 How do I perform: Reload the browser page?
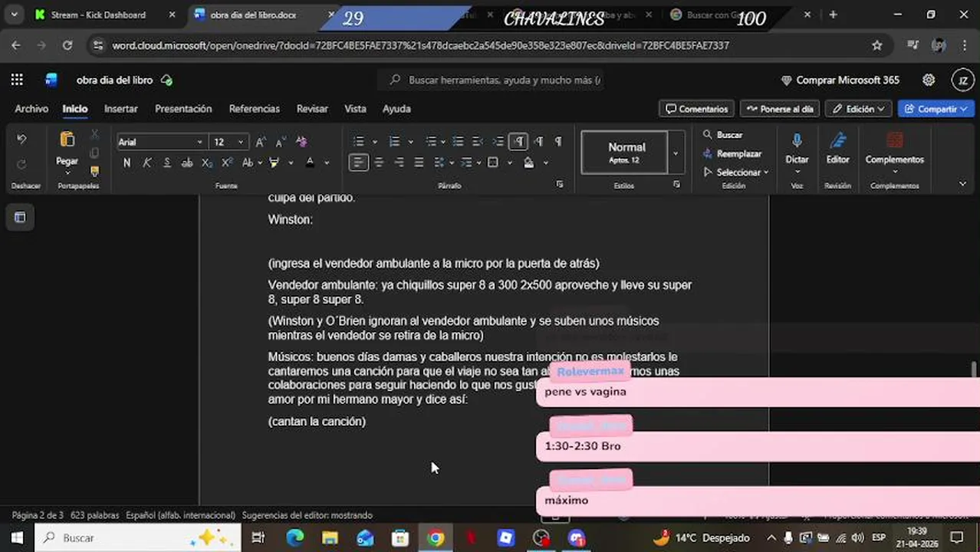(67, 45)
